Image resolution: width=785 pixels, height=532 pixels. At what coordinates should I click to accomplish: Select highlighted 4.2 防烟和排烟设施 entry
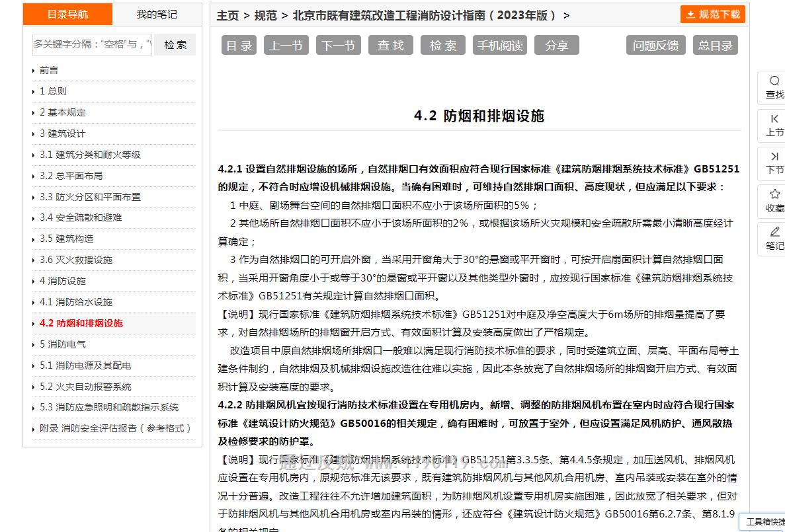(81, 323)
